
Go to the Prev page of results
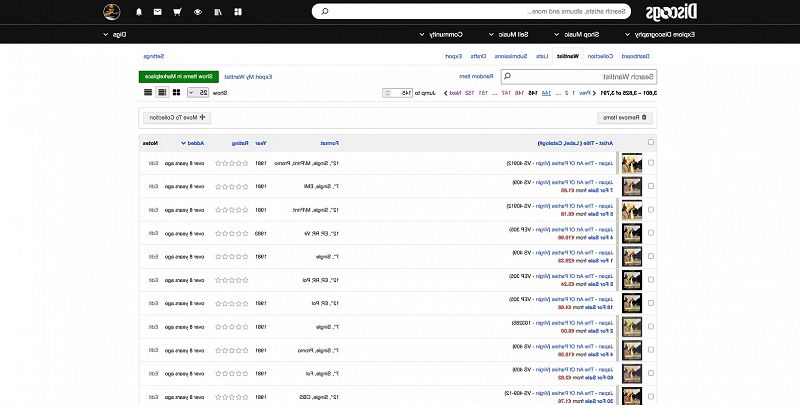585,93
